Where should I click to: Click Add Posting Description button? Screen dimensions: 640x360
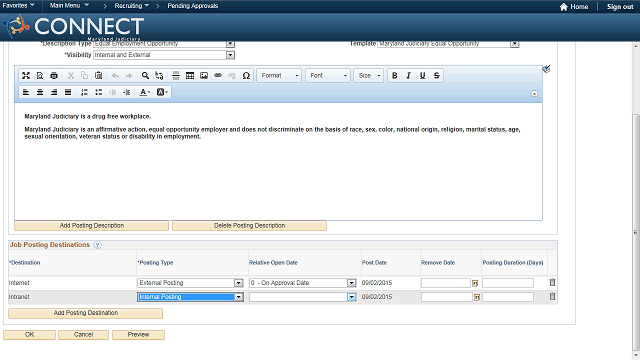pyautogui.click(x=91, y=226)
